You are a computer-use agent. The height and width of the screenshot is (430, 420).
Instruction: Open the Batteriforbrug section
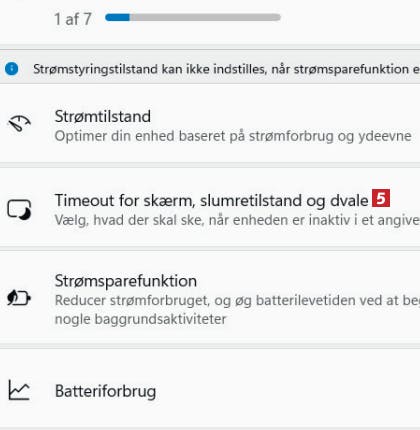click(210, 391)
